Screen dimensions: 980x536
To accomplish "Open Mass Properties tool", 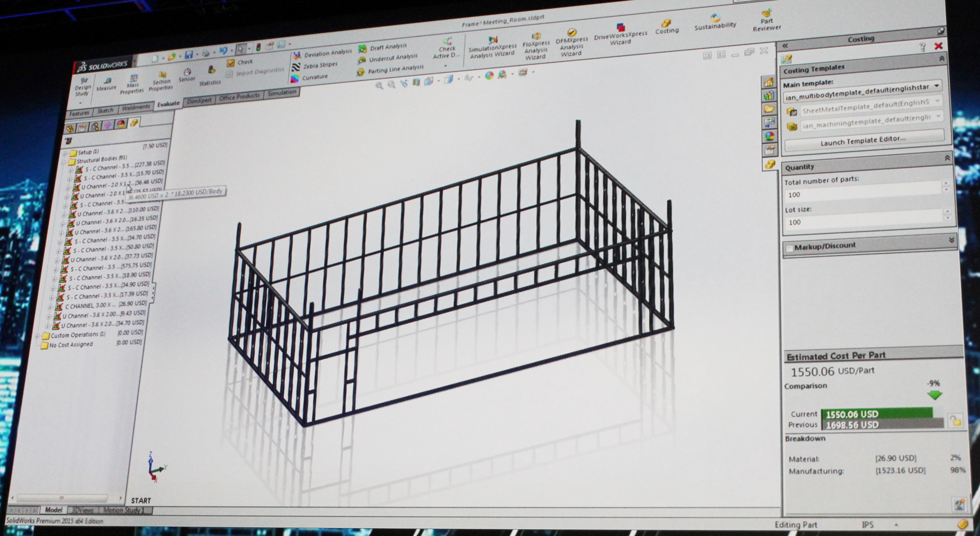I will coord(133,79).
